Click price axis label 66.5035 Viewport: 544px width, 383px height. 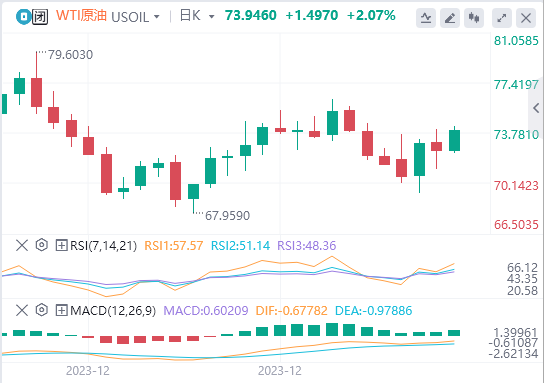(516, 225)
